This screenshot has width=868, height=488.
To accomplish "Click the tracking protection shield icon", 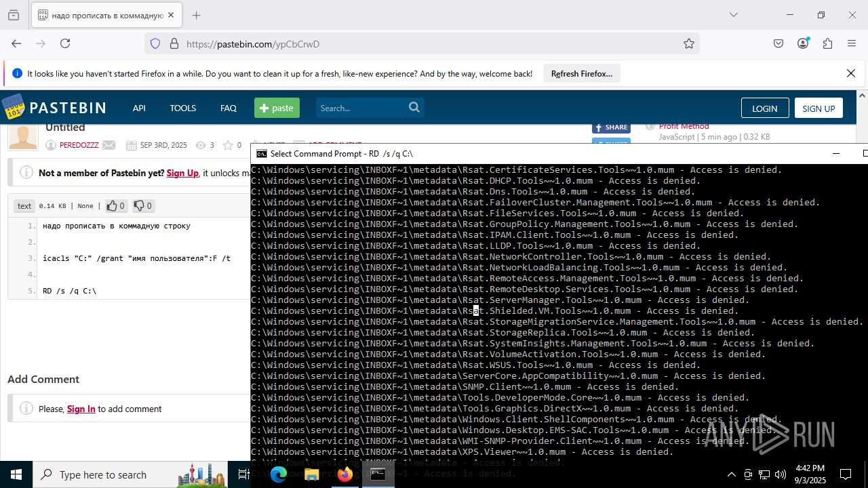I will point(155,43).
